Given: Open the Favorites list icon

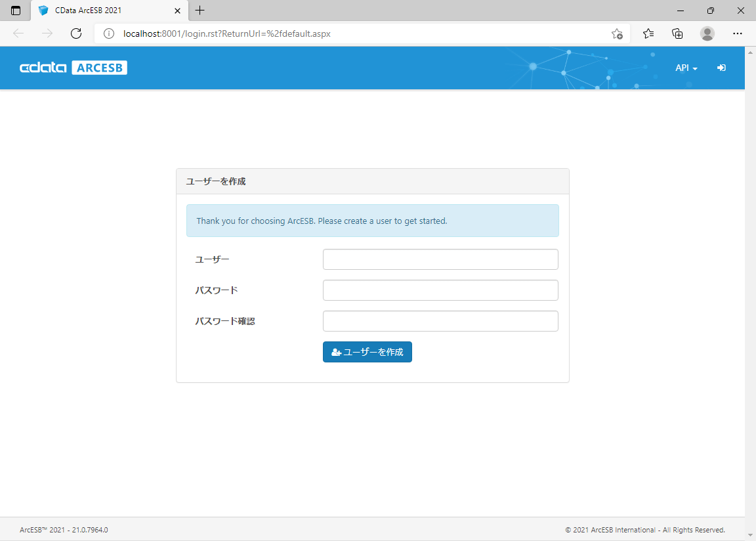Looking at the screenshot, I should [x=648, y=33].
